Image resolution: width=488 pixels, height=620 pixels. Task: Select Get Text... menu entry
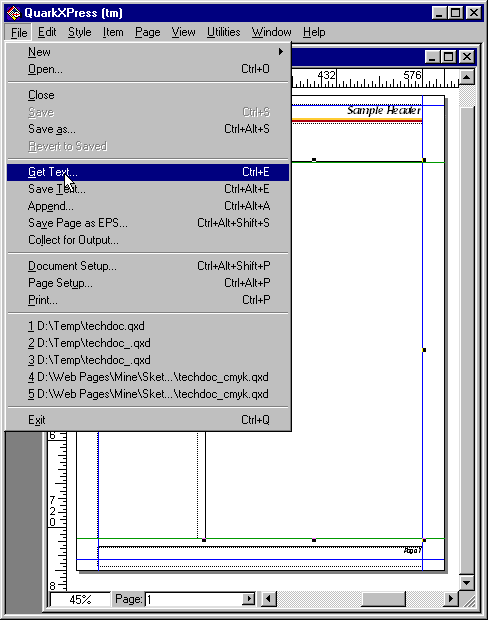(x=148, y=172)
